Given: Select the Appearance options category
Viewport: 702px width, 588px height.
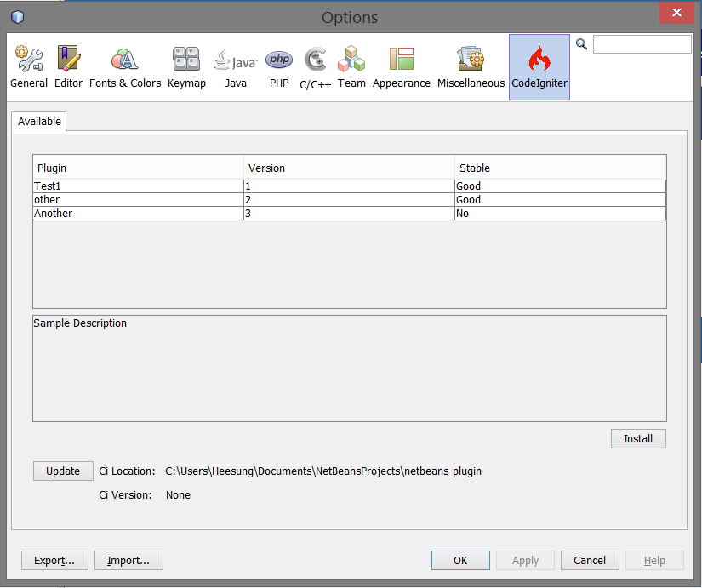Looking at the screenshot, I should (x=401, y=67).
